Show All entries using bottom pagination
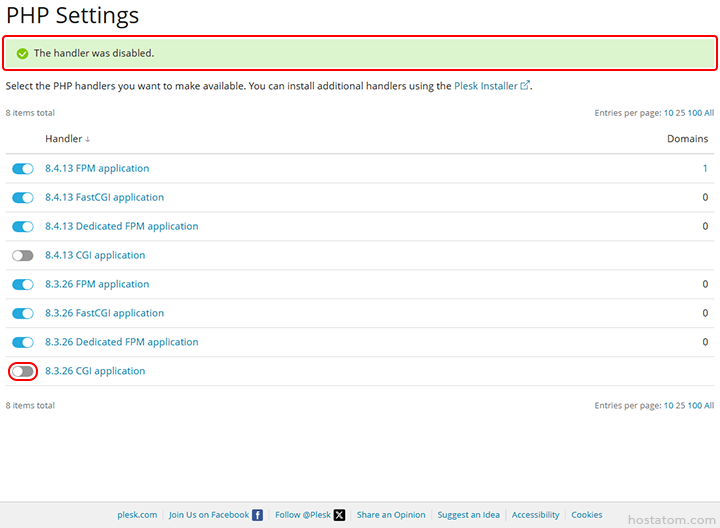 (x=709, y=406)
